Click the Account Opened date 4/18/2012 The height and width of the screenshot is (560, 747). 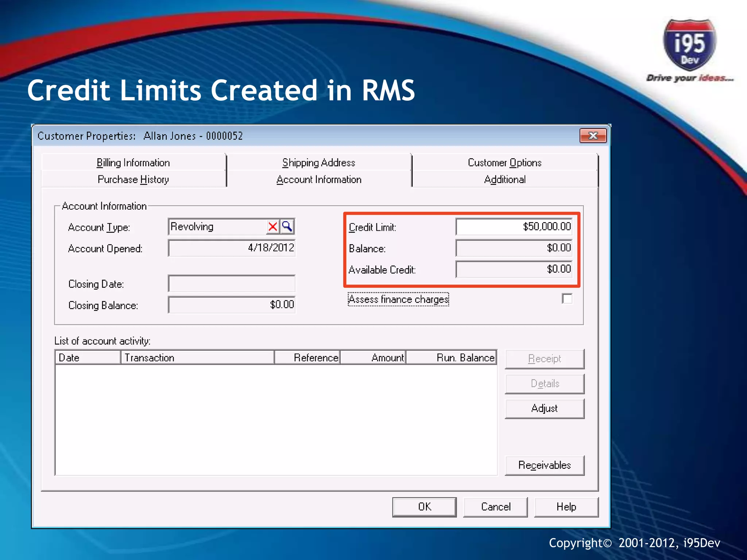(x=232, y=248)
